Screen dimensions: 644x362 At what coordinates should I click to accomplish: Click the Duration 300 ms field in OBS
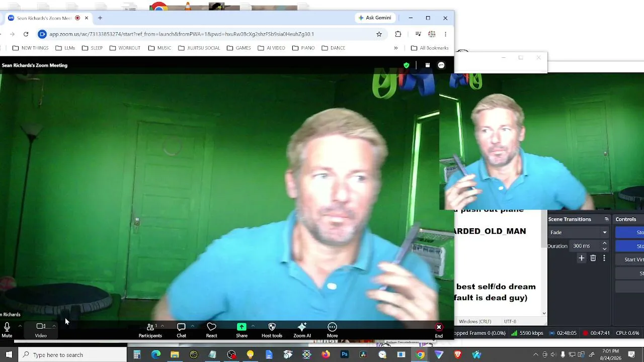coord(585,246)
